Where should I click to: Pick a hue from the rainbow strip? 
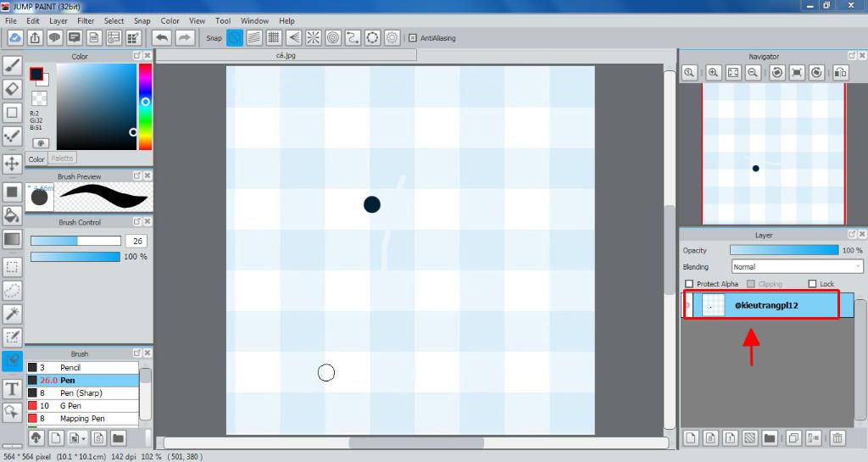[x=145, y=106]
